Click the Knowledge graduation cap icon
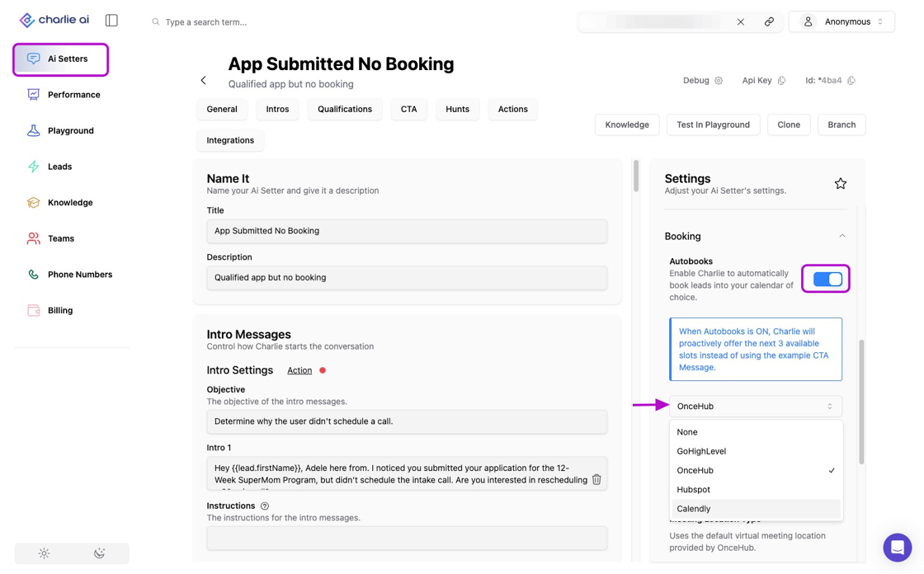 (x=34, y=202)
